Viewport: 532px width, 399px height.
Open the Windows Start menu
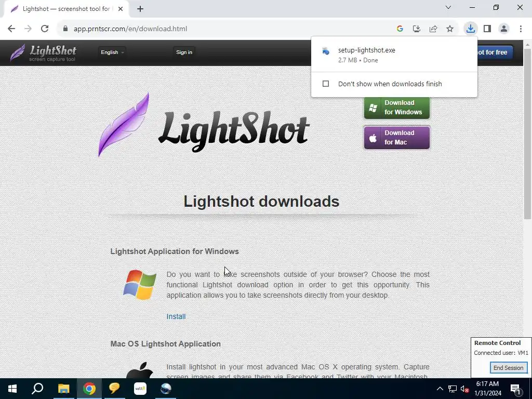[12, 389]
